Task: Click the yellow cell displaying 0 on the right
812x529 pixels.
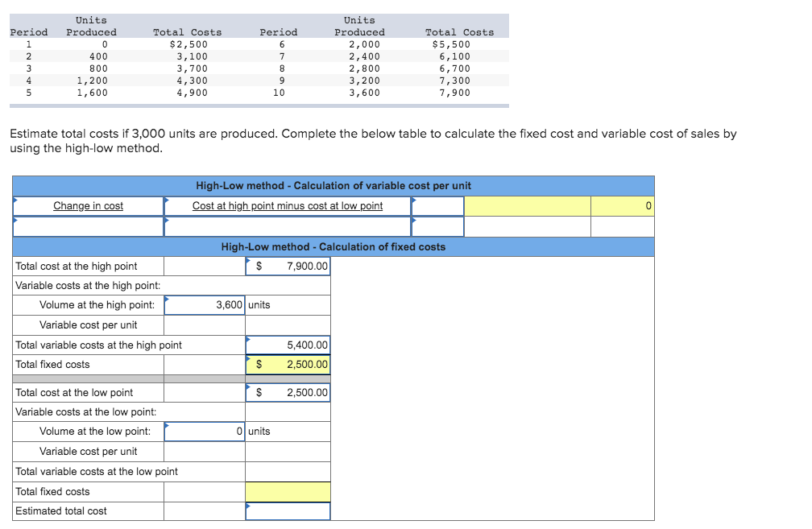Action: point(622,205)
